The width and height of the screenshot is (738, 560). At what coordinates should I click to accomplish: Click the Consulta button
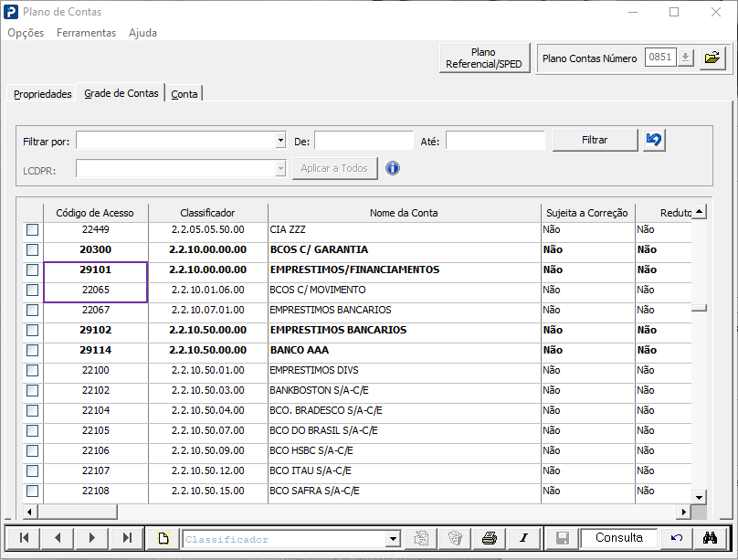[x=619, y=537]
